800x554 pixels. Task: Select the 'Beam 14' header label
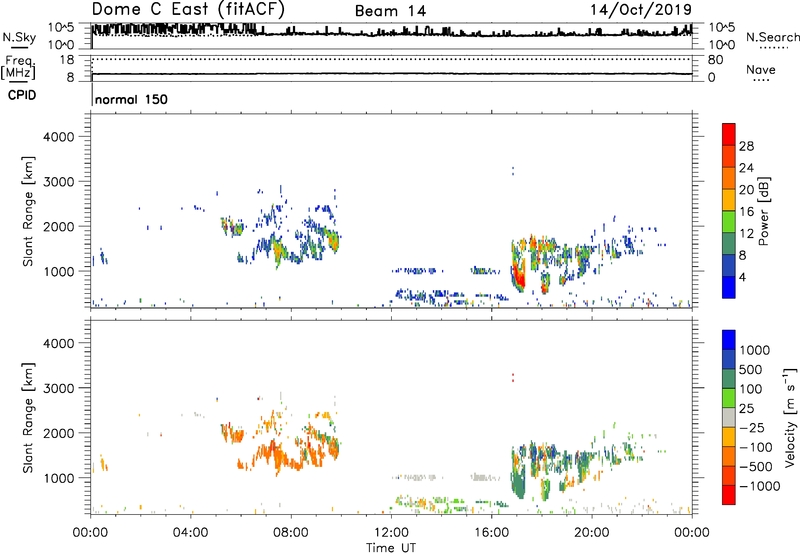(390, 11)
